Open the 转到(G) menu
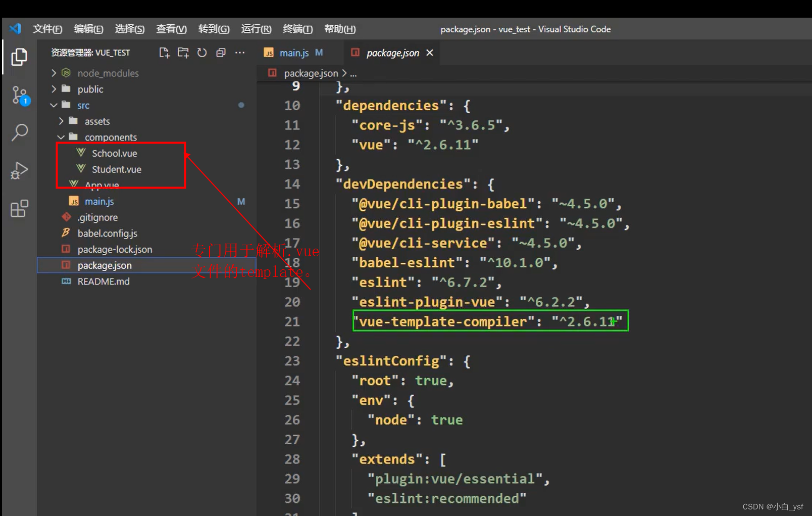The height and width of the screenshot is (516, 812). (x=214, y=29)
